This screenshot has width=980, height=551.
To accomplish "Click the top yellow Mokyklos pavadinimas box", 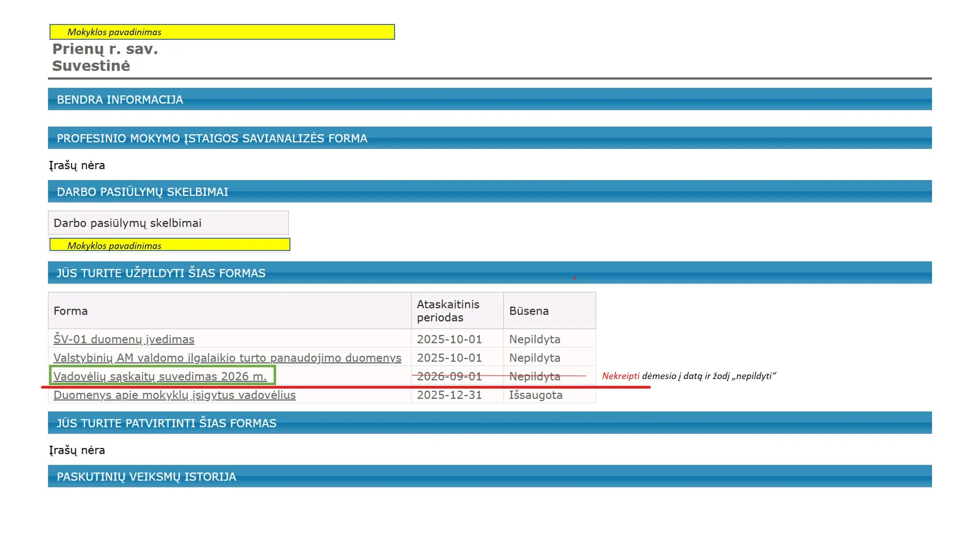I will 222,32.
